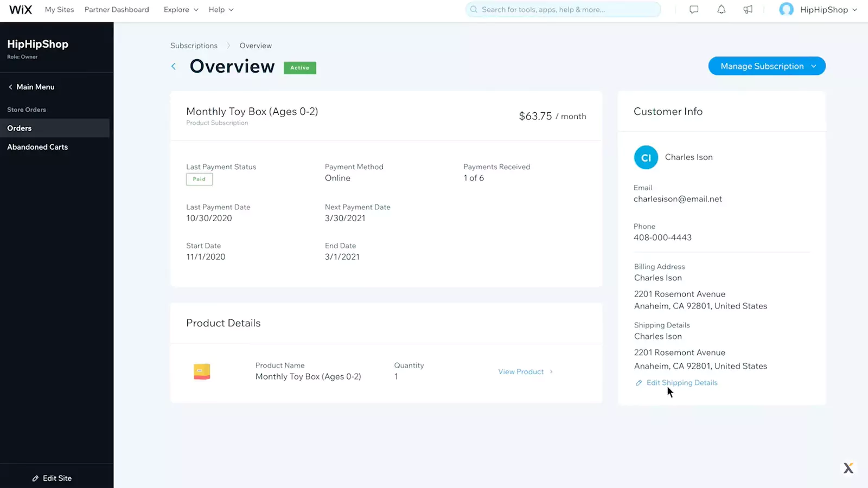The width and height of the screenshot is (868, 488).
Task: Click the Monthly Toy Box product thumbnail
Action: (x=202, y=371)
